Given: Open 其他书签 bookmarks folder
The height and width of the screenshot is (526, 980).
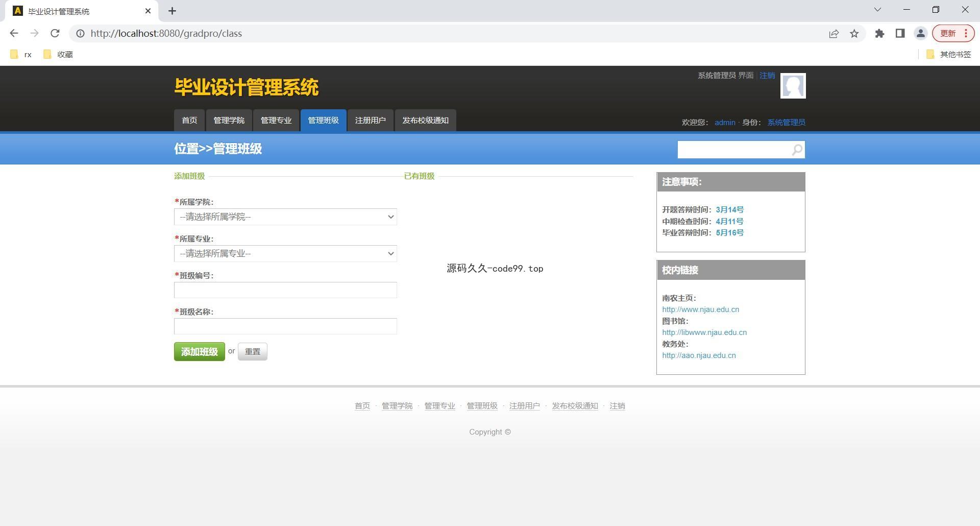Looking at the screenshot, I should [948, 54].
